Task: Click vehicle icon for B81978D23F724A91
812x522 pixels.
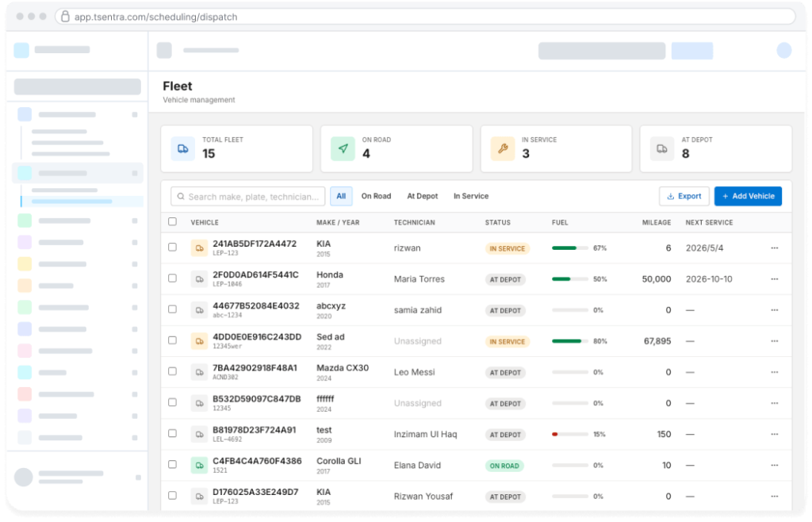Action: 199,435
